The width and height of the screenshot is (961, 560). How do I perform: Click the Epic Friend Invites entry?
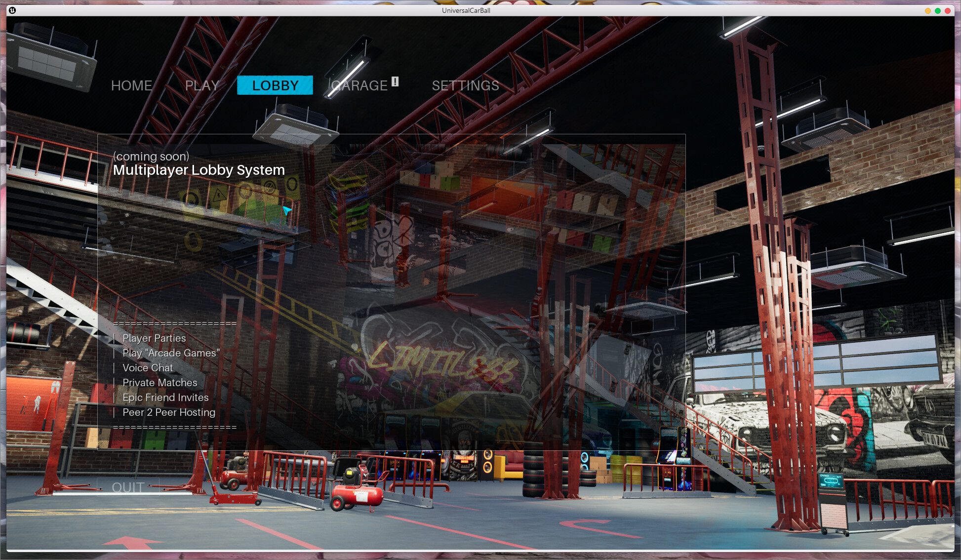(x=165, y=398)
